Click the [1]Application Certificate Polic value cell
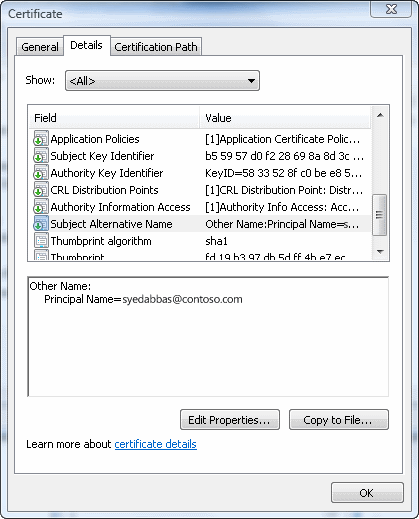 click(282, 139)
